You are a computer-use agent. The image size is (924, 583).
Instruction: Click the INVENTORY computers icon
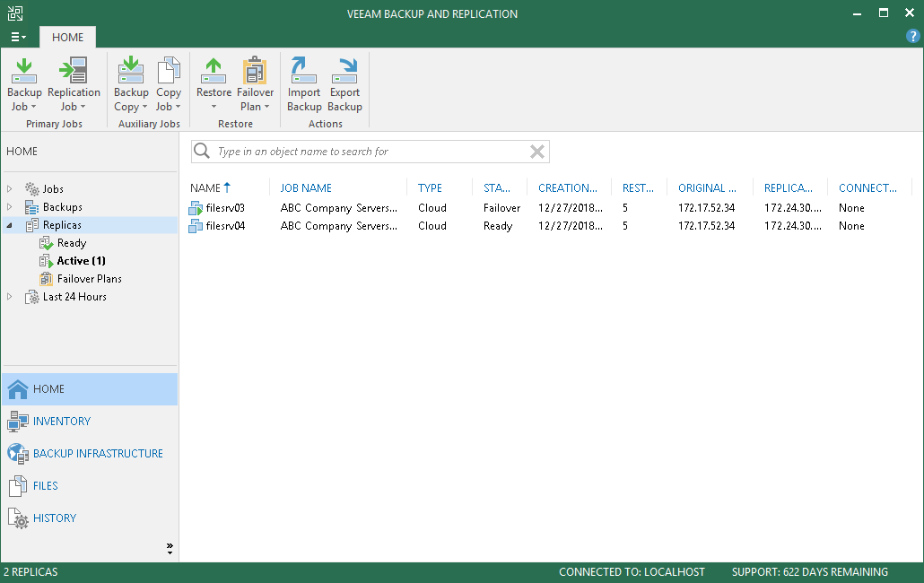18,421
